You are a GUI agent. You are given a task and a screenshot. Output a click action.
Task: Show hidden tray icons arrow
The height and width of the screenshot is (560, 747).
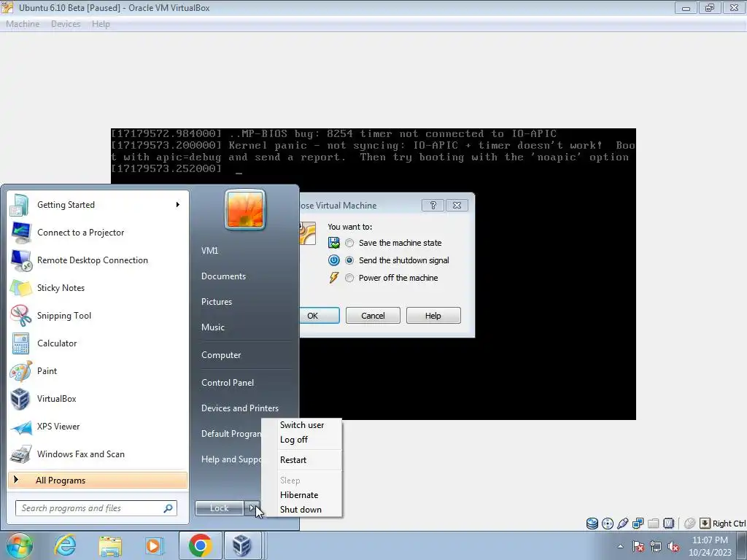pyautogui.click(x=620, y=547)
